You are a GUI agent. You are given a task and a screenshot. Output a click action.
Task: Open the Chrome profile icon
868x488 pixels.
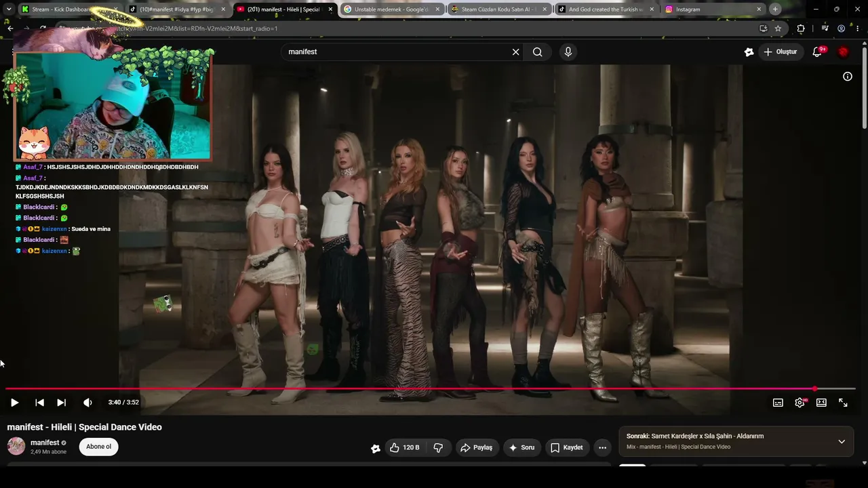coord(841,28)
